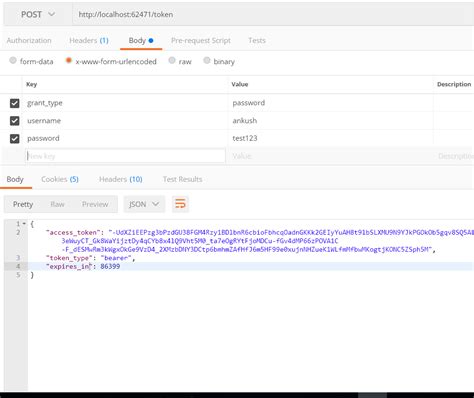Click the request URL field

tap(273, 14)
